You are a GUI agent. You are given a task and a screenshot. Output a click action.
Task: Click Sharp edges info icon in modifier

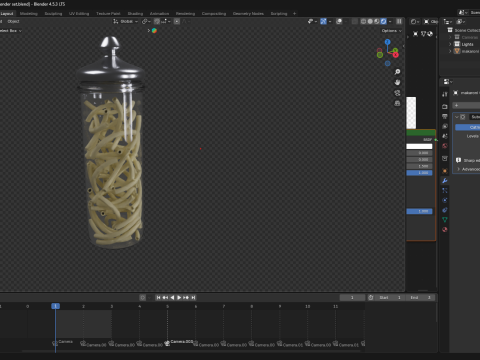click(458, 160)
